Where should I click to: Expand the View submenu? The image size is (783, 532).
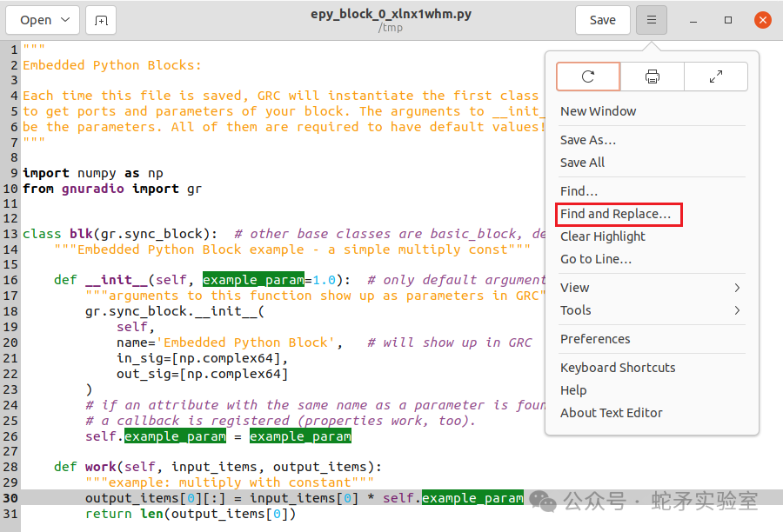(x=651, y=288)
